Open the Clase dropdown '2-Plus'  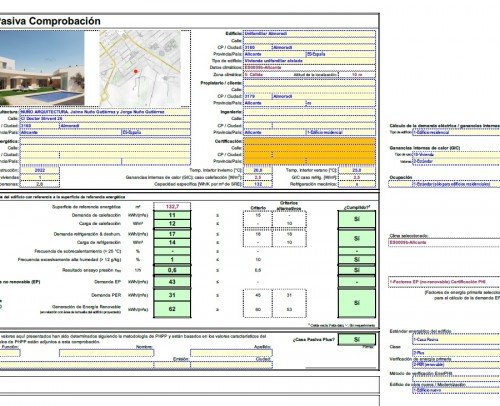pos(456,352)
